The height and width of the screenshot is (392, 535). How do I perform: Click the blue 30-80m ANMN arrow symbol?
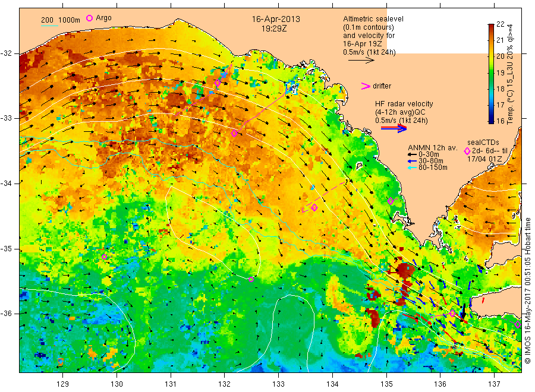point(411,161)
